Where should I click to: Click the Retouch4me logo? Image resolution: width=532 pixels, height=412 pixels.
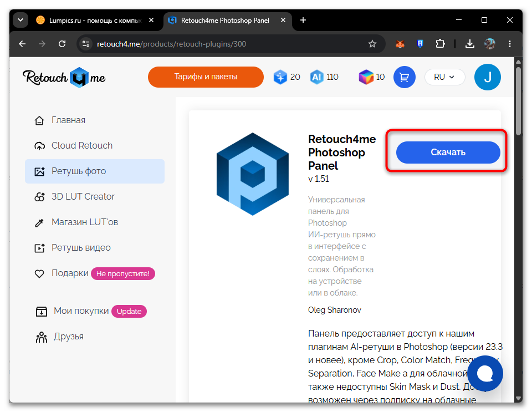click(64, 78)
